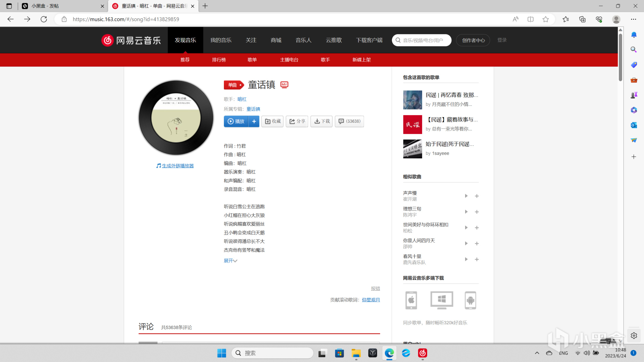644x362 pixels.
Task: Switch to 排行榜 tab in red bar
Action: (219, 60)
